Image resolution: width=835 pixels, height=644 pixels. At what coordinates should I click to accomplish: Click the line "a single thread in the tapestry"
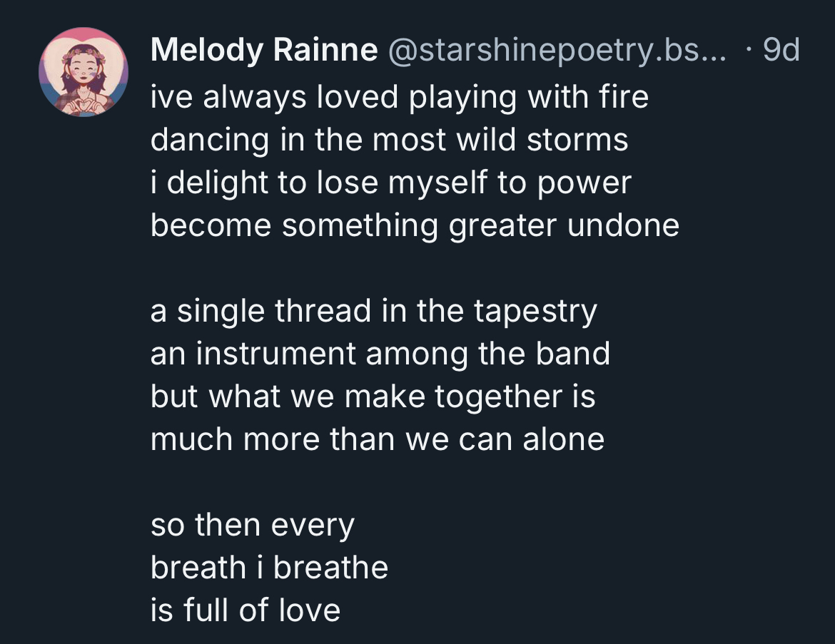click(x=373, y=311)
